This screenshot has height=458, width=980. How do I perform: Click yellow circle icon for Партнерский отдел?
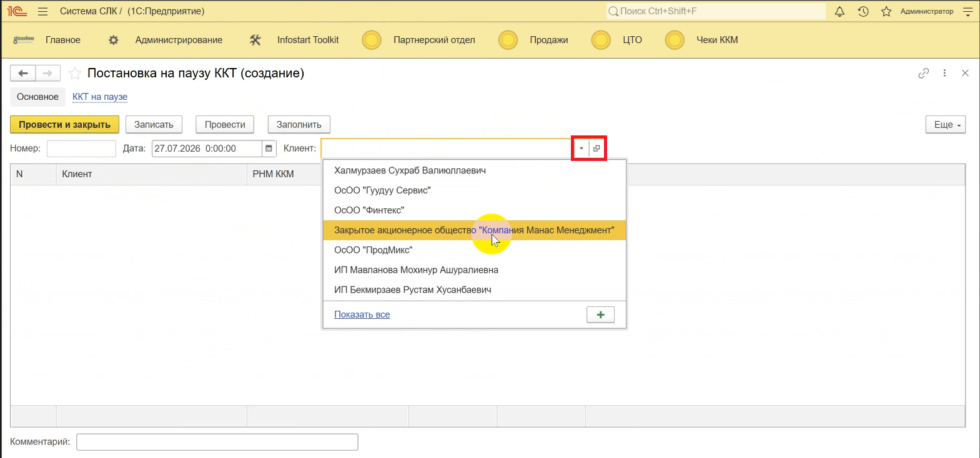point(372,40)
